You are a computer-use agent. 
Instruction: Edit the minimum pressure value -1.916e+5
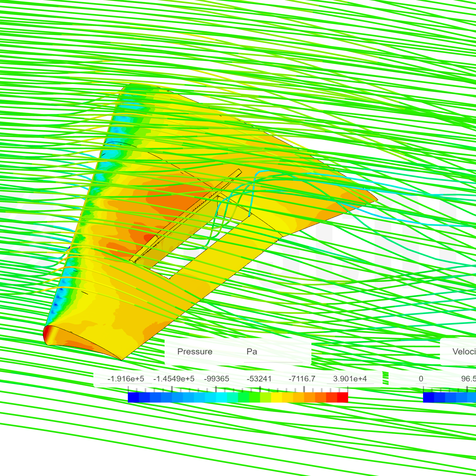[126, 379]
